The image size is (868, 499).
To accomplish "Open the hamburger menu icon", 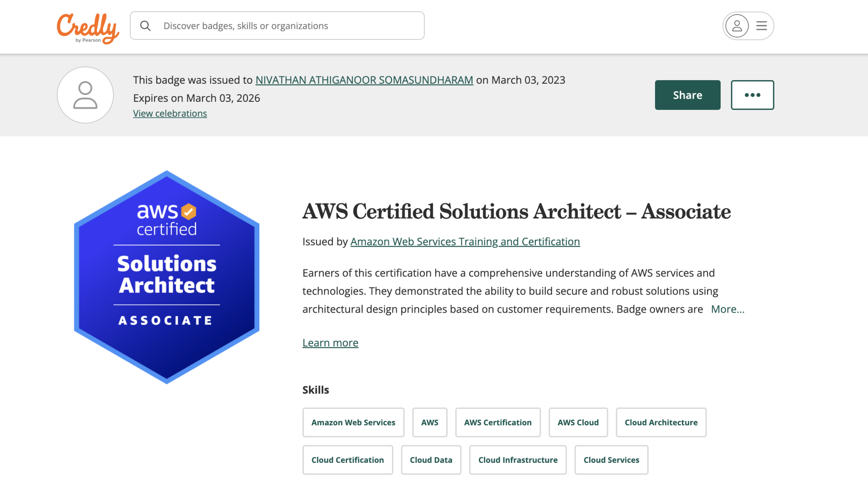I will [762, 26].
